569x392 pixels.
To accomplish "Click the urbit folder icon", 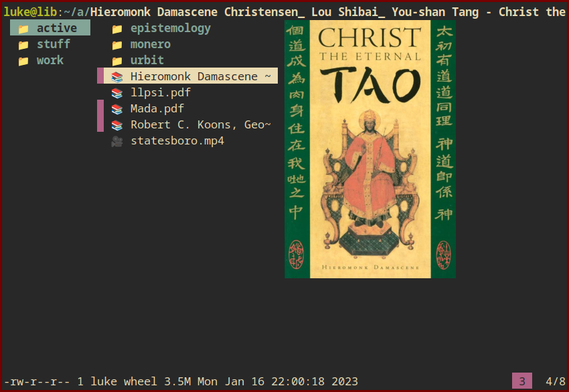I will point(117,60).
